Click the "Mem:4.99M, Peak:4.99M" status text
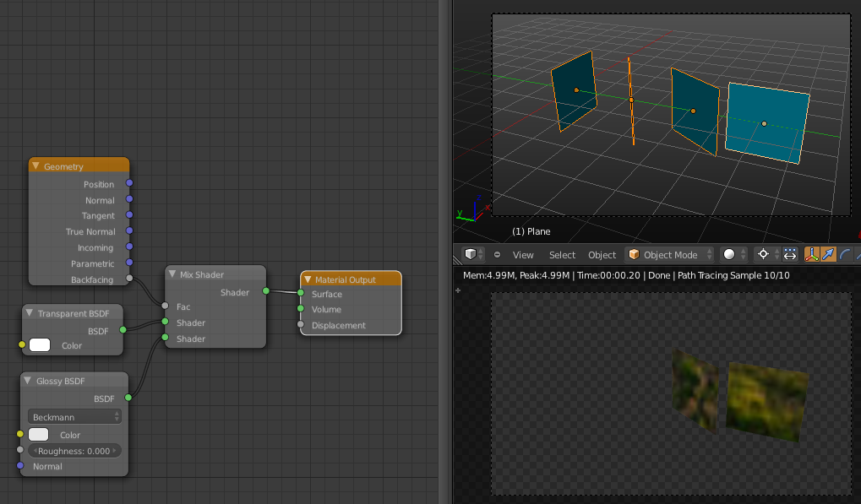The height and width of the screenshot is (504, 861). (x=516, y=275)
